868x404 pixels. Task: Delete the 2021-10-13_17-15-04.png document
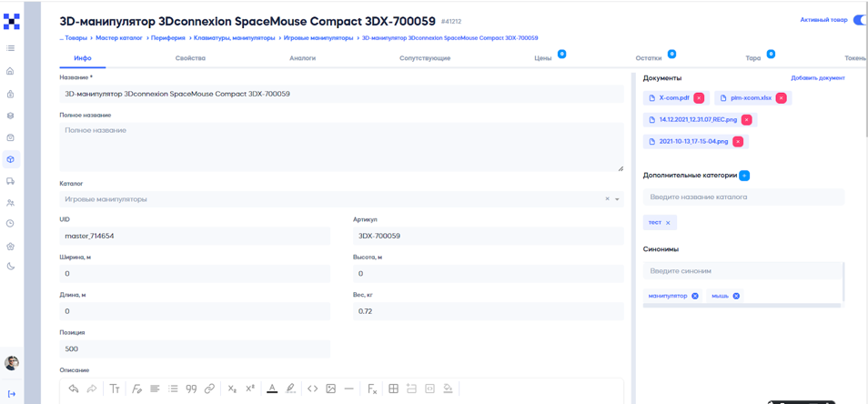[738, 141]
